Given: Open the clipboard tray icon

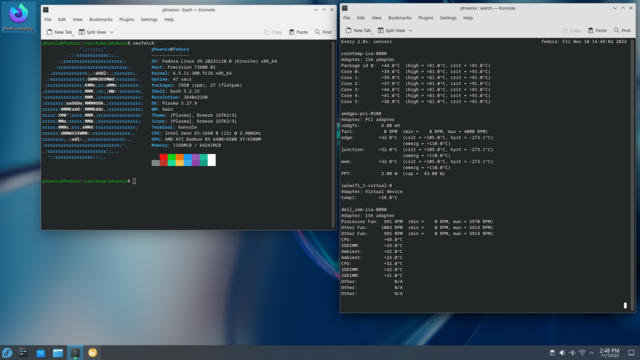Looking at the screenshot, I should point(552,353).
